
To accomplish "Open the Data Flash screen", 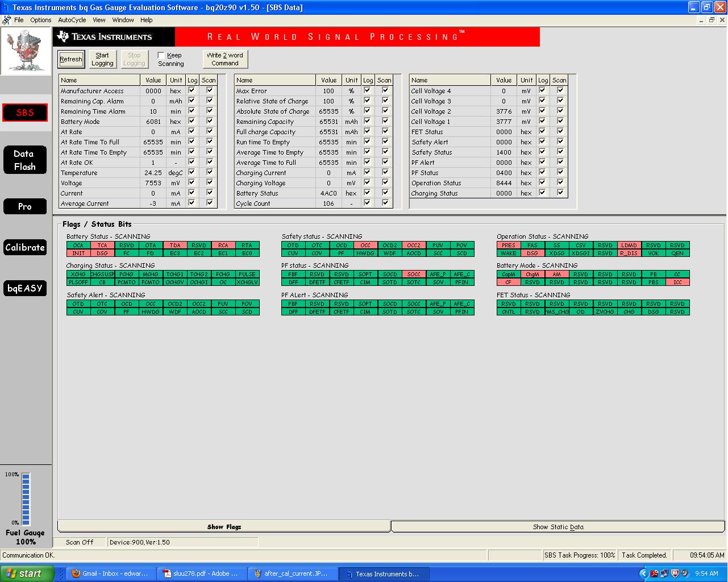I will click(x=25, y=160).
